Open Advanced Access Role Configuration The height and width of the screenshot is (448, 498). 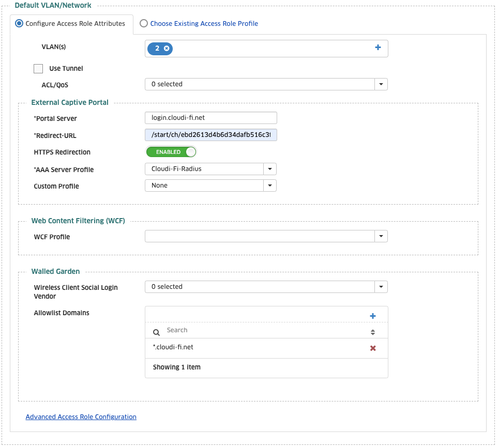coord(81,416)
